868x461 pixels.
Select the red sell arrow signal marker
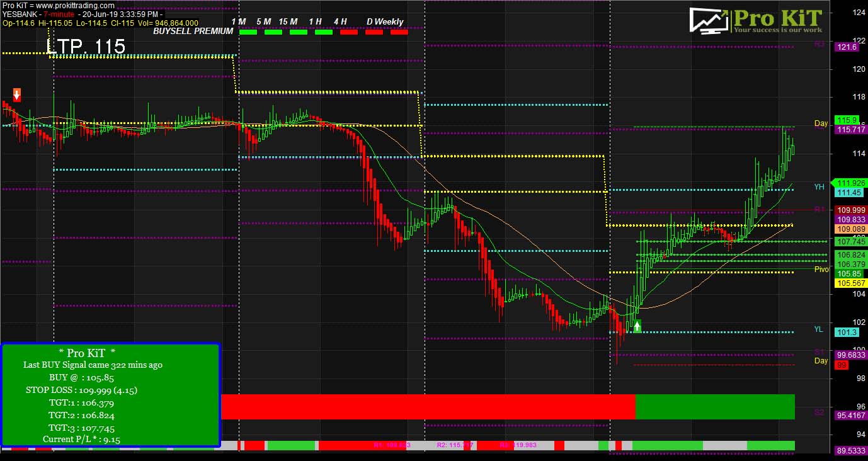click(16, 95)
